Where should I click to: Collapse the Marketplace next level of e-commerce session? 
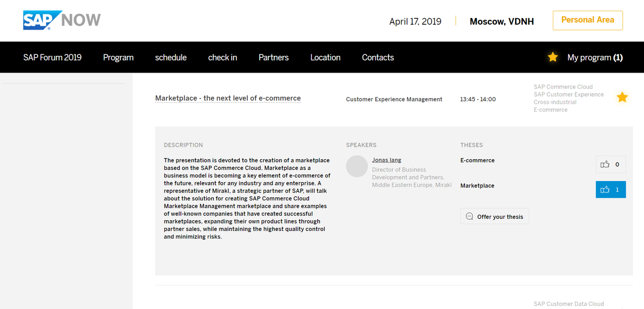click(x=228, y=98)
